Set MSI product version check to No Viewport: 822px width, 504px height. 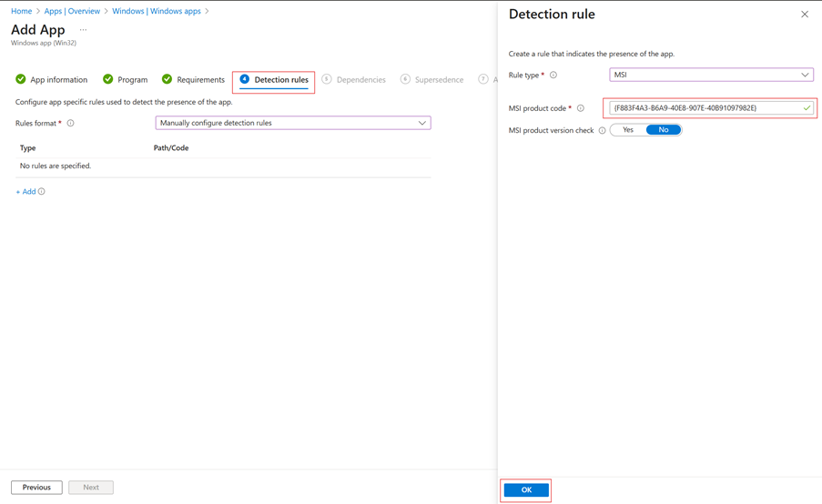(x=664, y=130)
